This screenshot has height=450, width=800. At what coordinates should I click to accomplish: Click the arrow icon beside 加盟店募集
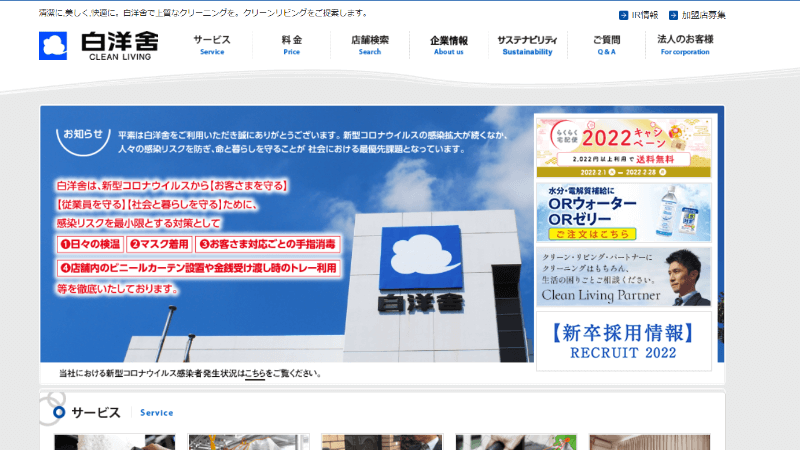coord(673,15)
